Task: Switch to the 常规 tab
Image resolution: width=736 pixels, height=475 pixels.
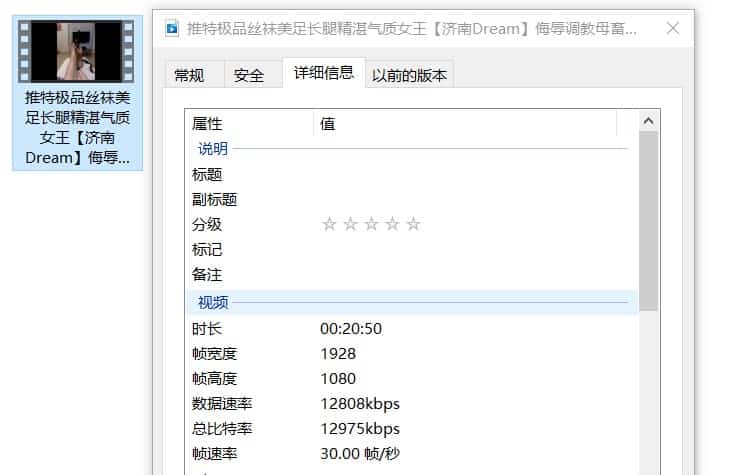Action: point(189,75)
